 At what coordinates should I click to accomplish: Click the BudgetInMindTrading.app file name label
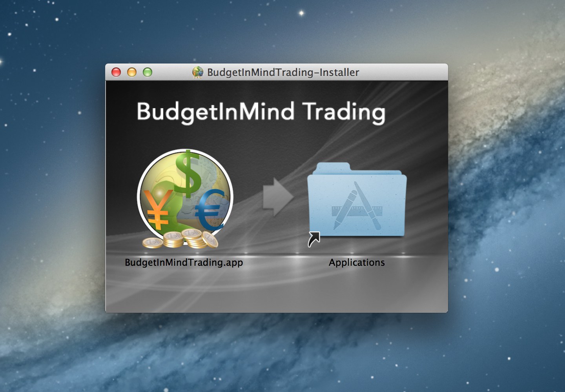[184, 262]
